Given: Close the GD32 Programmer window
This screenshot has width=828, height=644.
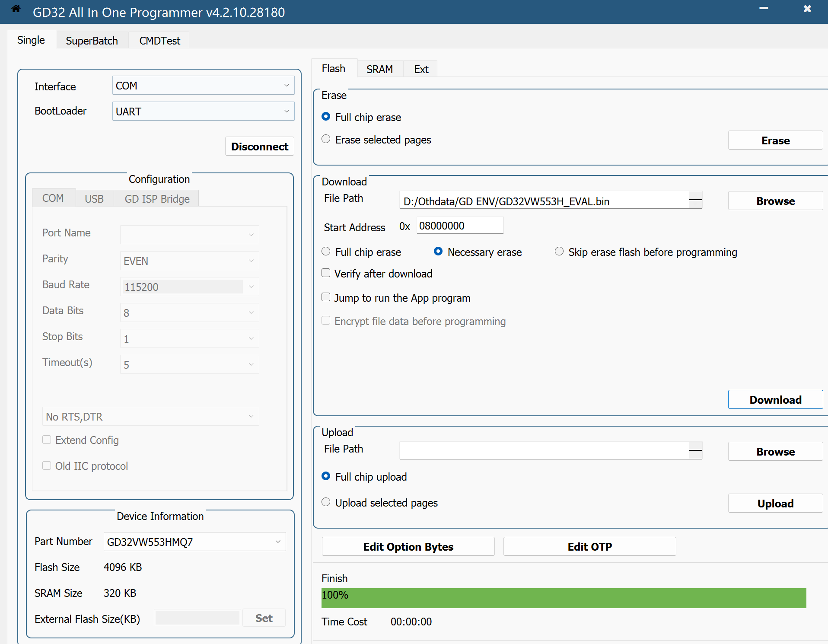Looking at the screenshot, I should pos(807,9).
